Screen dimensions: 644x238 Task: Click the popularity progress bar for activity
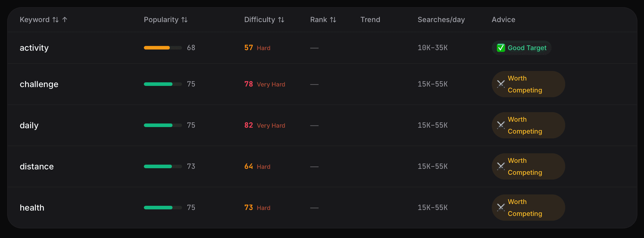(x=163, y=48)
